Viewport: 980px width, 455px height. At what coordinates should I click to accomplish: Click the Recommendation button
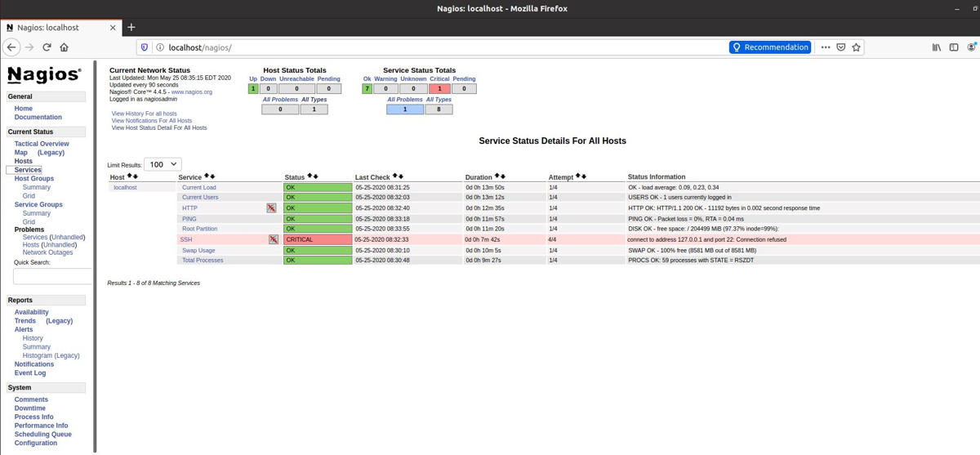pyautogui.click(x=770, y=47)
